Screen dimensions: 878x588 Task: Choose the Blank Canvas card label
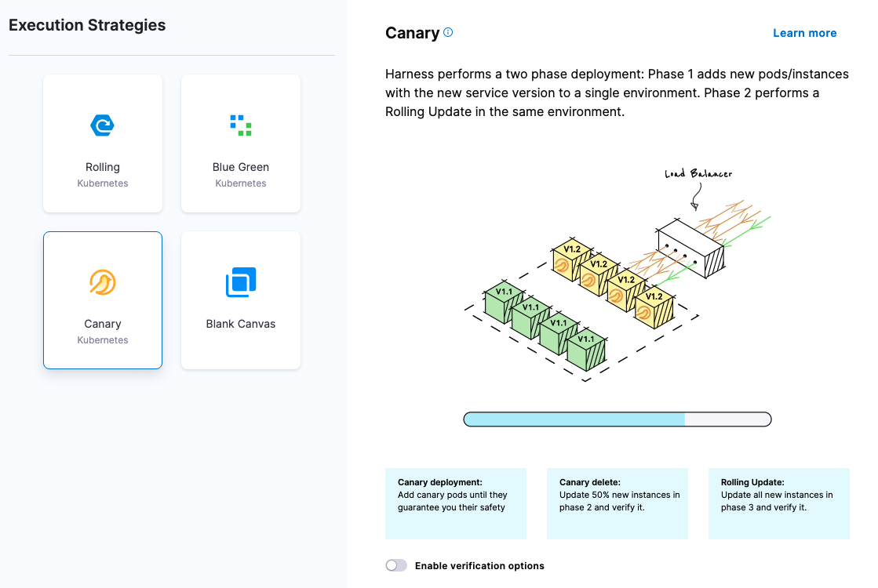click(x=241, y=324)
